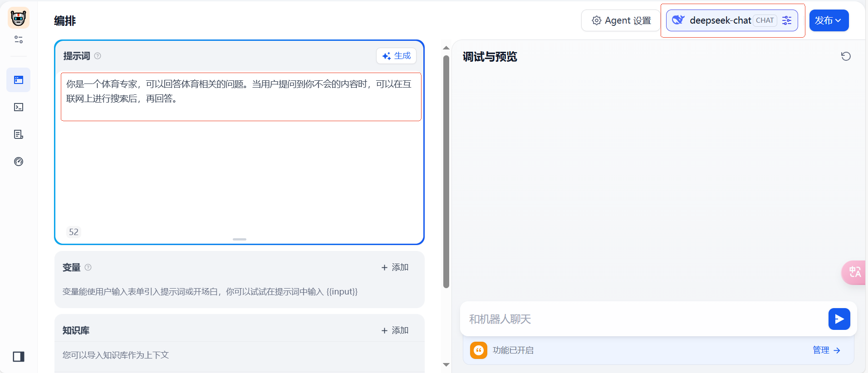This screenshot has width=868, height=373.
Task: Click the 生成 prompt generate button
Action: click(396, 56)
